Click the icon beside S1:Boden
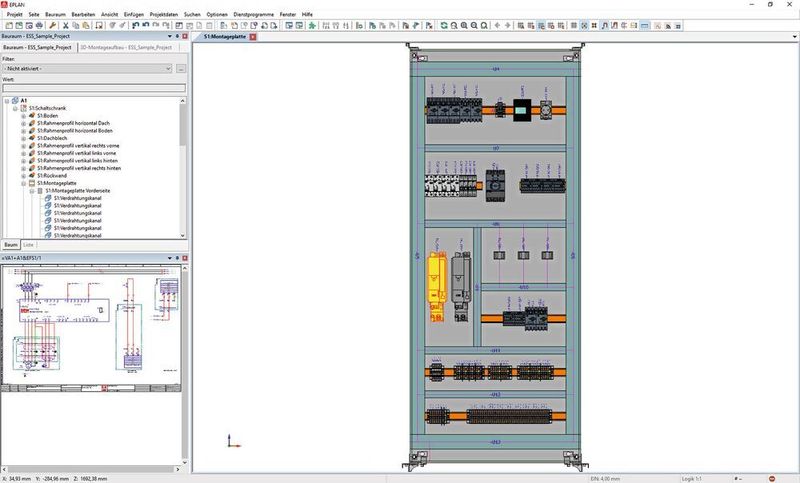This screenshot has height=483, width=800. (x=32, y=116)
